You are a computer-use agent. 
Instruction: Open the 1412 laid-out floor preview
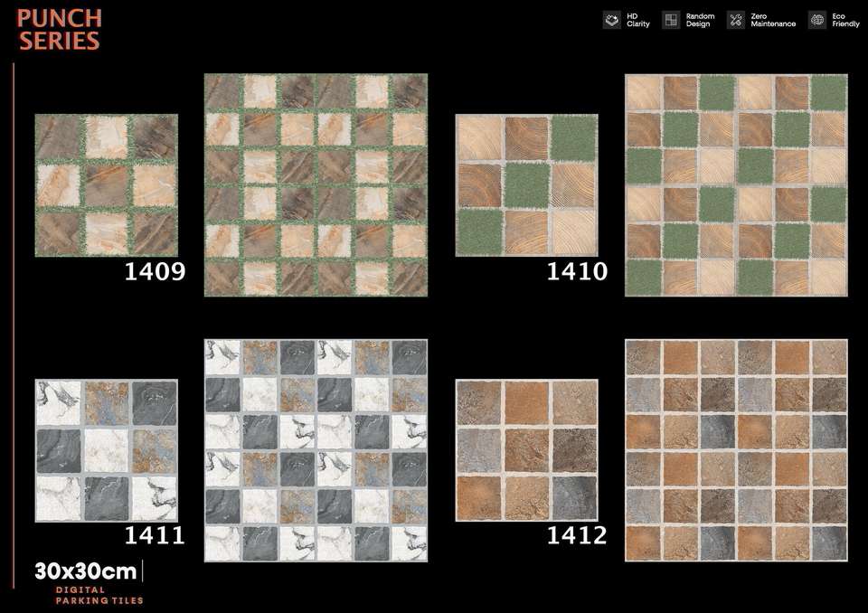(736, 450)
